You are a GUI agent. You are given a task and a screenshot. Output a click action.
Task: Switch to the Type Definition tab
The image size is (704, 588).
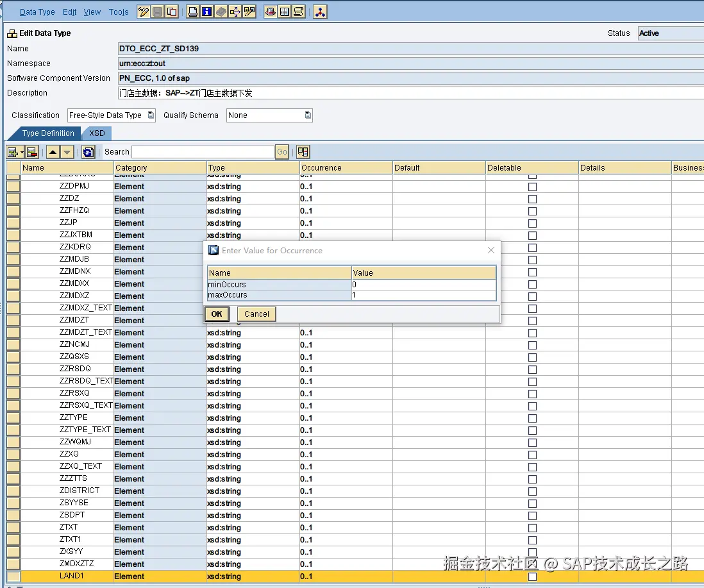pos(48,133)
